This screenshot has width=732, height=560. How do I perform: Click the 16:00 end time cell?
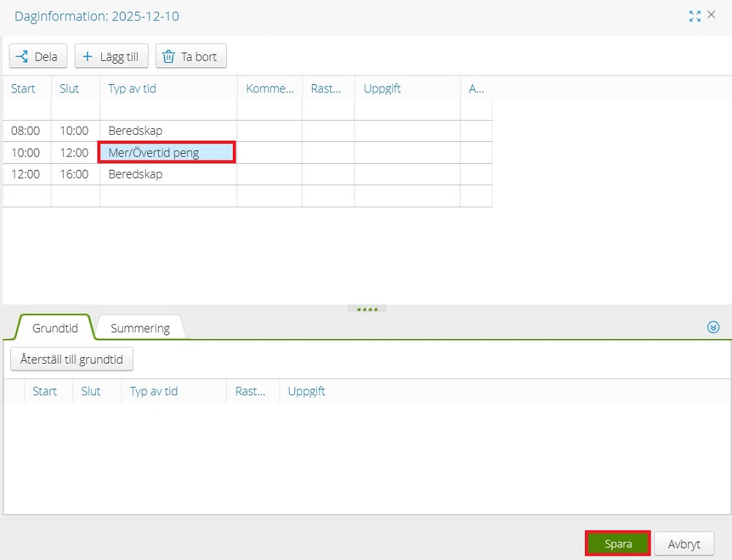74,174
